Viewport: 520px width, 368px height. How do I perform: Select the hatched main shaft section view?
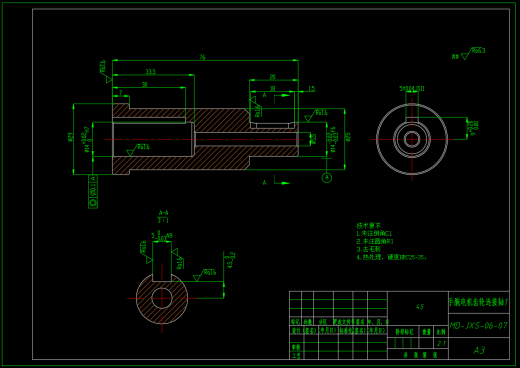tap(205, 139)
